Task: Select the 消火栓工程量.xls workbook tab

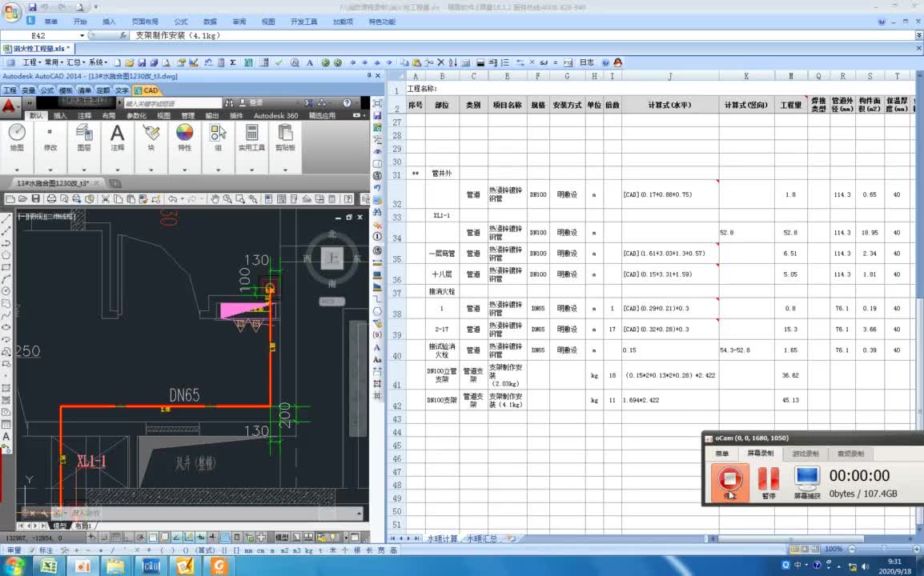Action: tap(38, 48)
